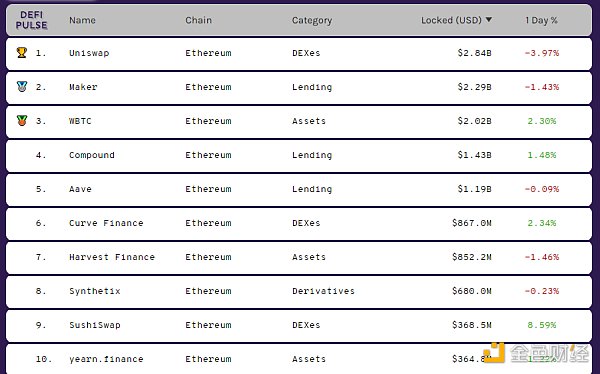Open the Harvest Finance entry
This screenshot has width=600, height=374.
click(x=112, y=257)
